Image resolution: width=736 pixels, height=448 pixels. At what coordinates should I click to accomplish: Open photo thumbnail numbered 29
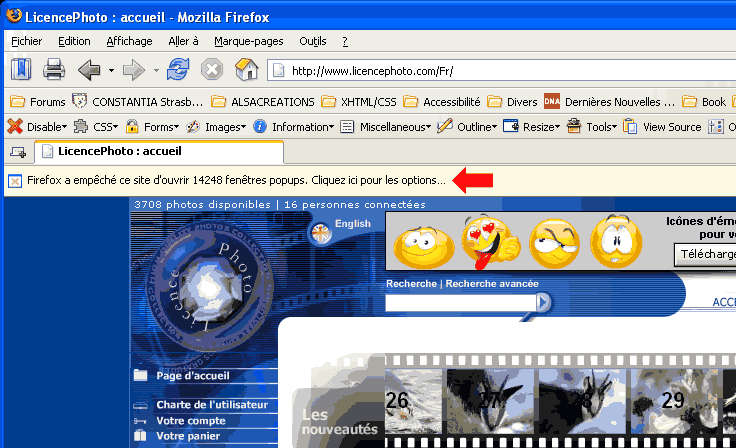click(674, 401)
